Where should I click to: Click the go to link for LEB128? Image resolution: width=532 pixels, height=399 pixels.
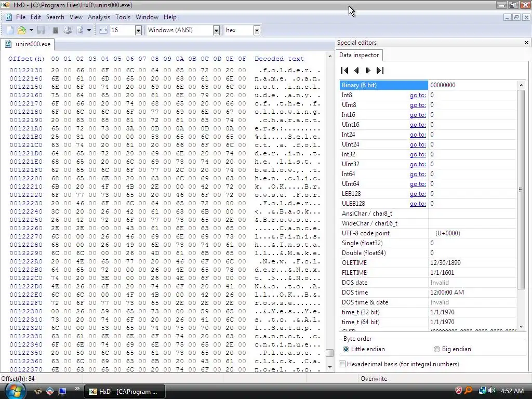[x=418, y=194]
